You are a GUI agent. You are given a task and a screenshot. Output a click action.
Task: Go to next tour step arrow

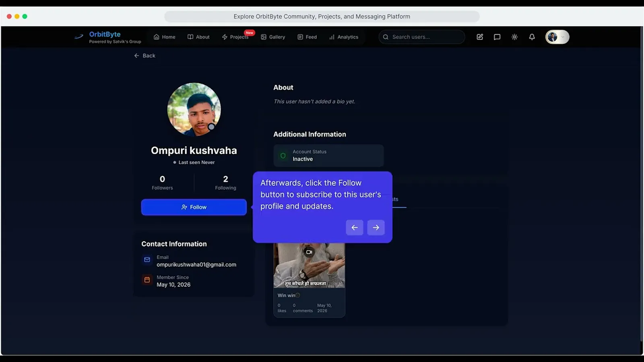(x=376, y=228)
